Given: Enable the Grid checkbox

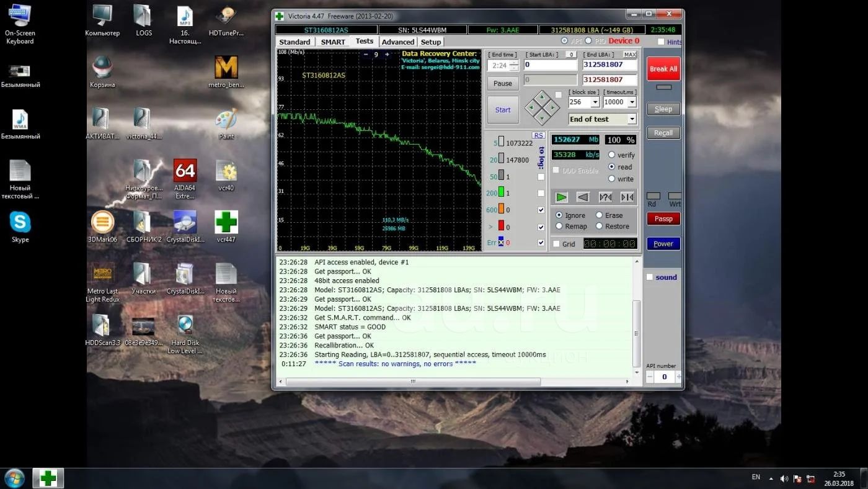Looking at the screenshot, I should click(x=556, y=244).
